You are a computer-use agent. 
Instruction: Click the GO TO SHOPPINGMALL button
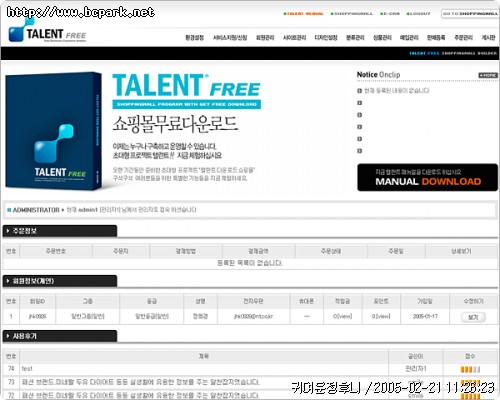(470, 14)
